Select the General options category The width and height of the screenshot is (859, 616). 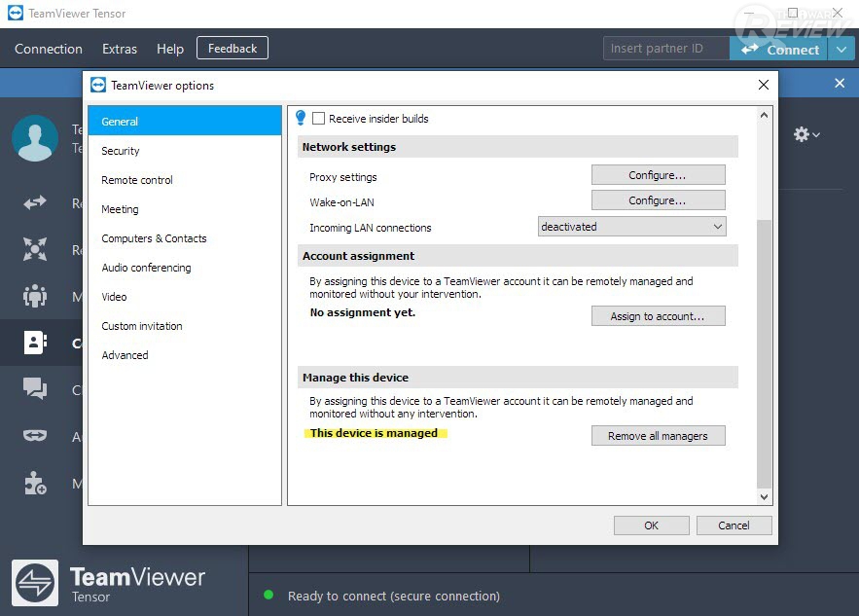(185, 121)
